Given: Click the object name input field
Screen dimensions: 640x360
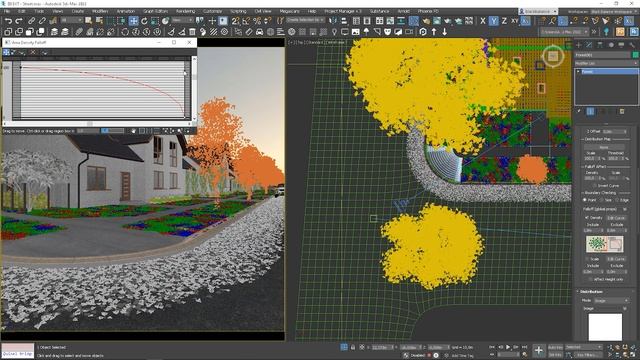Looking at the screenshot, I should click(602, 55).
